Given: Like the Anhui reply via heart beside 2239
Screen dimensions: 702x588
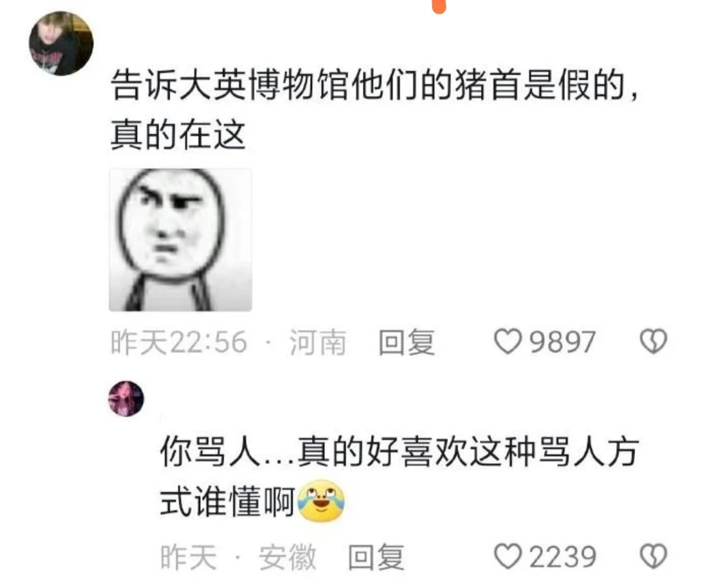Looking at the screenshot, I should coord(508,556).
